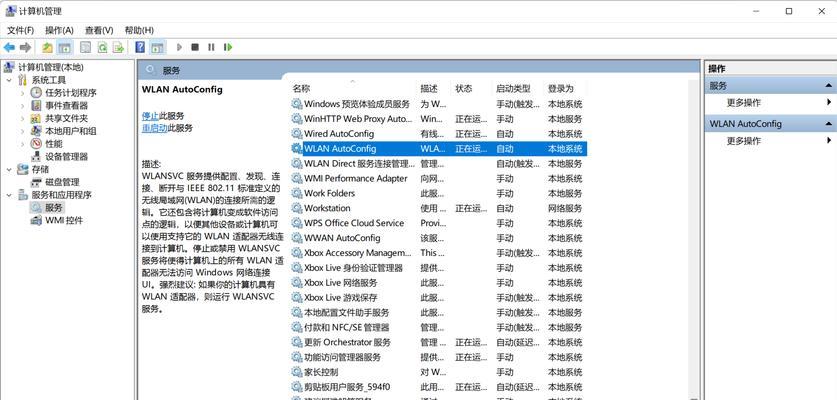The width and height of the screenshot is (837, 400).
Task: Click the 停止 link to stop service
Action: click(150, 116)
